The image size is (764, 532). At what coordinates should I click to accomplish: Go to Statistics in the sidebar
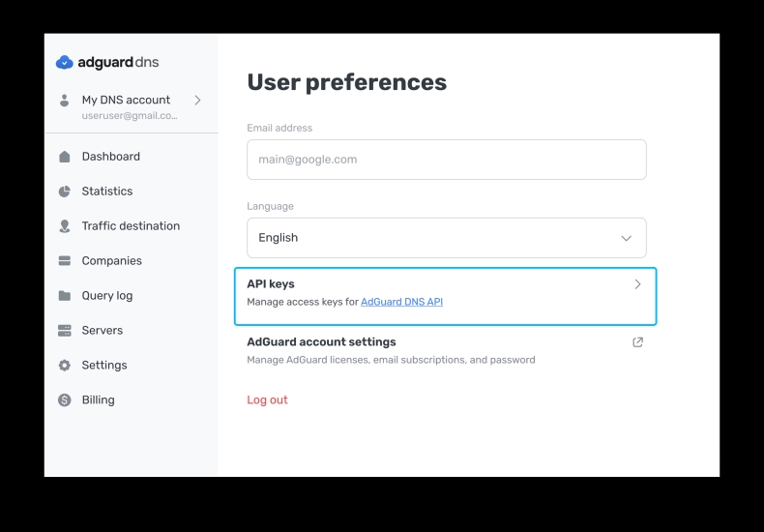107,192
